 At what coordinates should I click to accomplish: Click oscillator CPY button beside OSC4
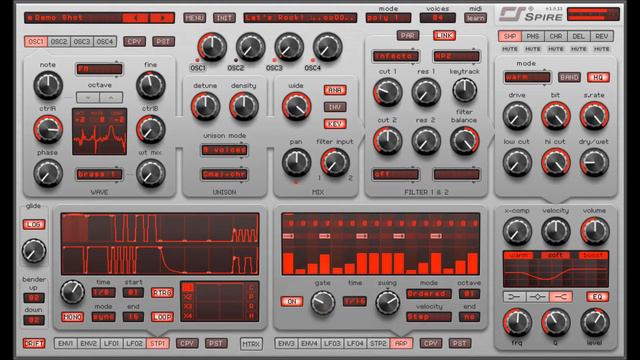coord(134,41)
